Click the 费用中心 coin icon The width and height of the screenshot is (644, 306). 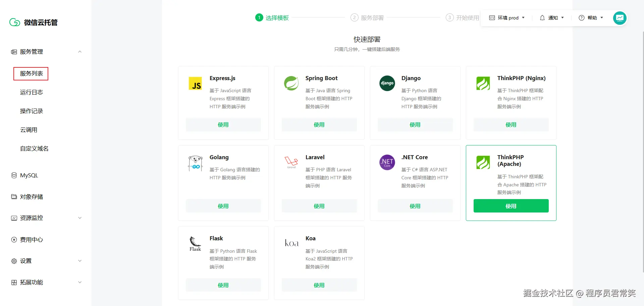(x=14, y=240)
